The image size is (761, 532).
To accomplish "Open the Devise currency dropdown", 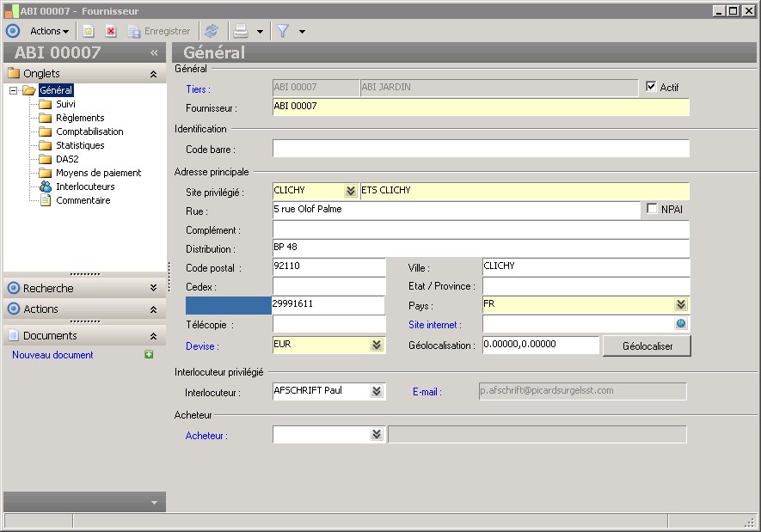I will click(x=376, y=345).
